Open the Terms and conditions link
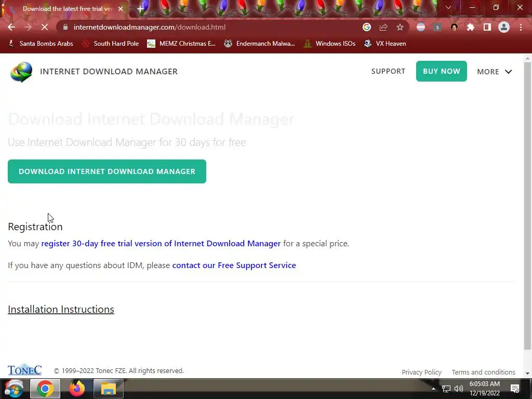This screenshot has width=532, height=399. [x=484, y=372]
